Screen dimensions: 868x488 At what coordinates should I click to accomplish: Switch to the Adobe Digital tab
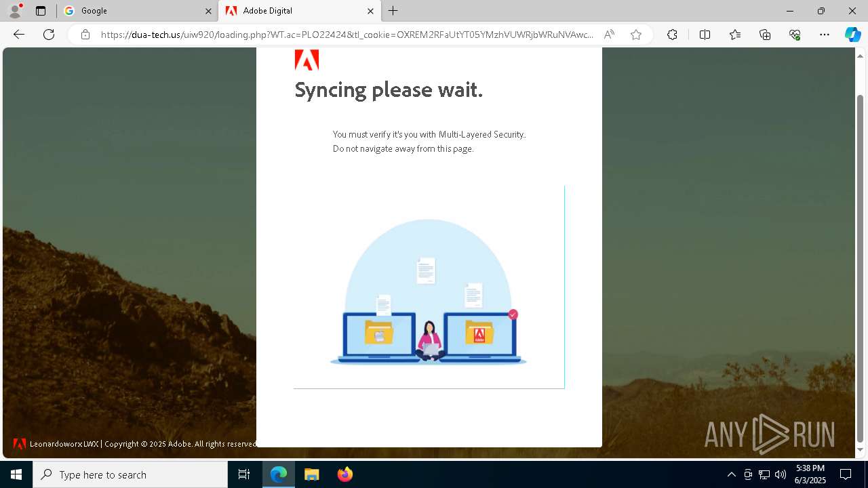pyautogui.click(x=299, y=11)
